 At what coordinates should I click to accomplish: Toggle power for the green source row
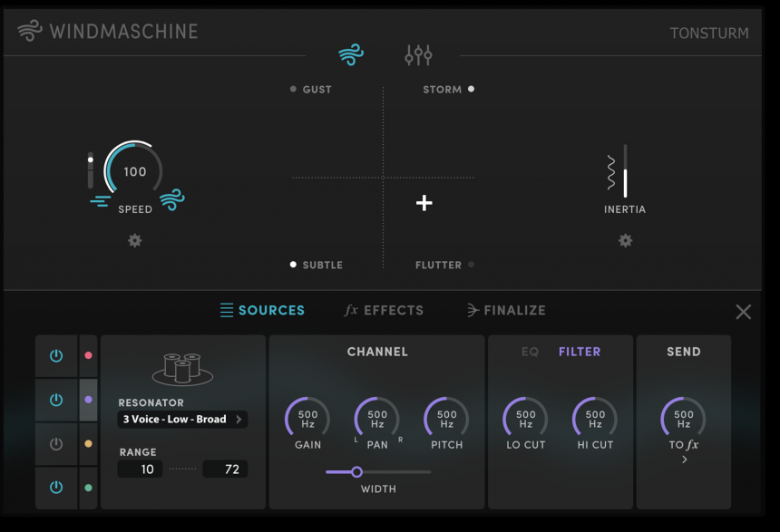click(56, 488)
